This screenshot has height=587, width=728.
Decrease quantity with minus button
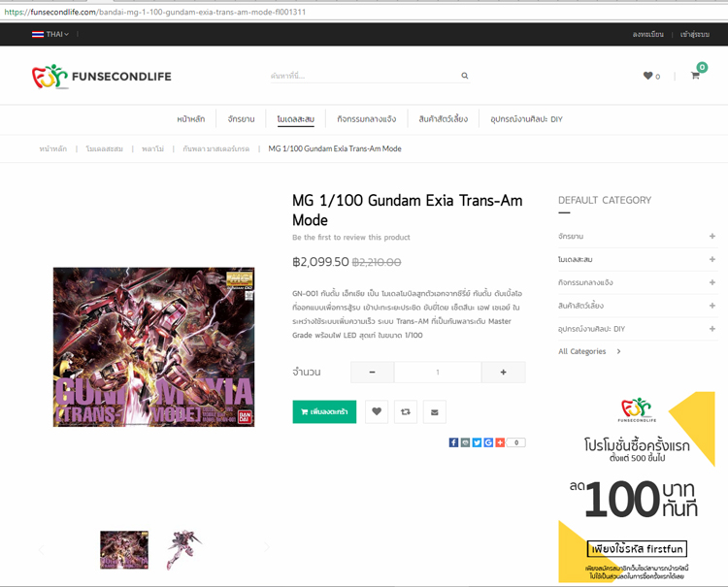(x=373, y=373)
